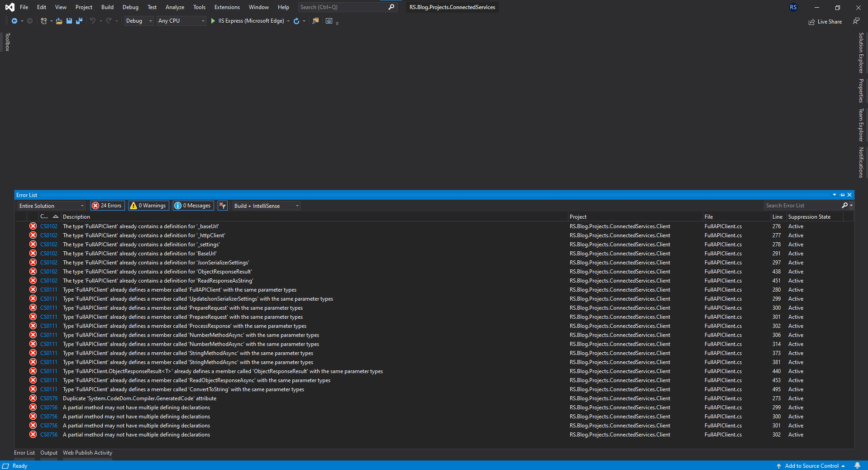Start IIS Express with green play icon

point(213,21)
